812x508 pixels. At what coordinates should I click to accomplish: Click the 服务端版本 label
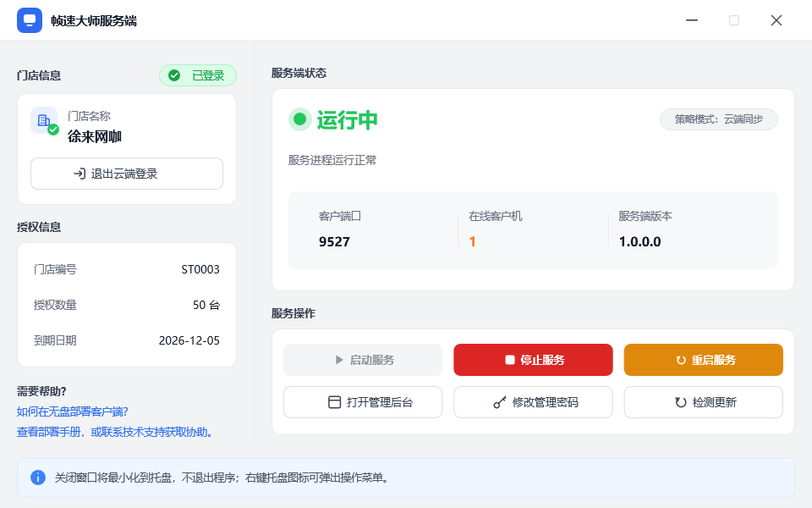[645, 216]
